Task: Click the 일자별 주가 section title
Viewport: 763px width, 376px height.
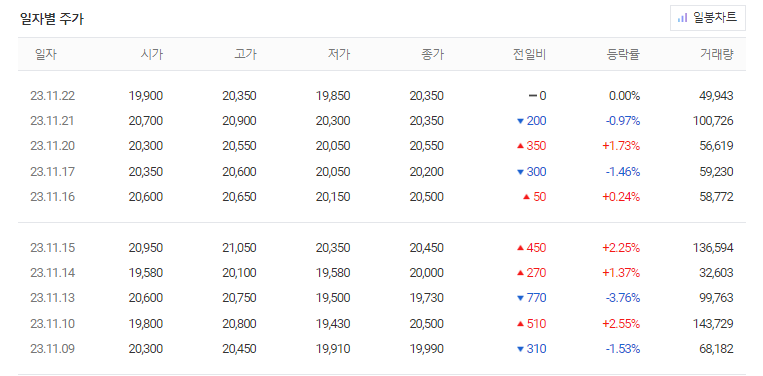Action: pyautogui.click(x=52, y=18)
